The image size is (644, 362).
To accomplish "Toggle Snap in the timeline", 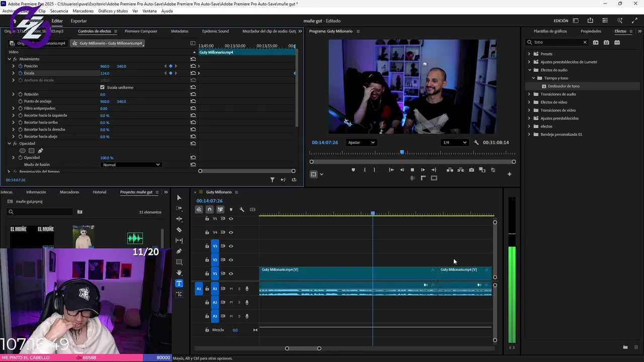I will click(x=210, y=210).
